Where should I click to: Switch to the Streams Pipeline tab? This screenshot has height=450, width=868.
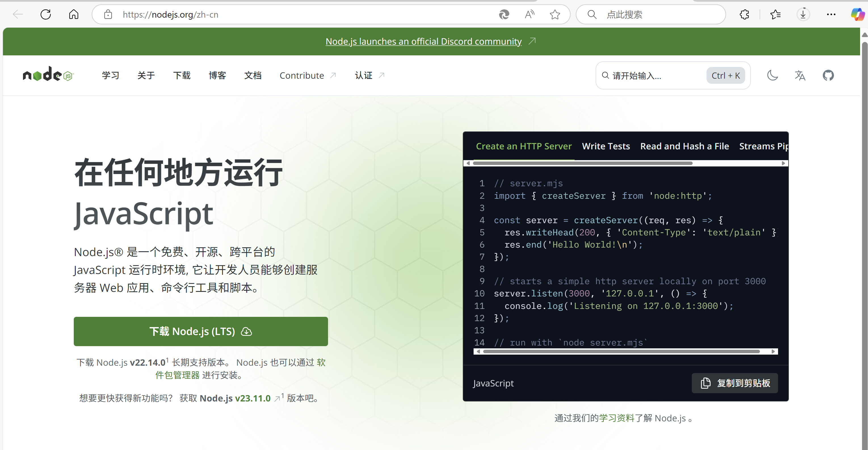click(764, 146)
